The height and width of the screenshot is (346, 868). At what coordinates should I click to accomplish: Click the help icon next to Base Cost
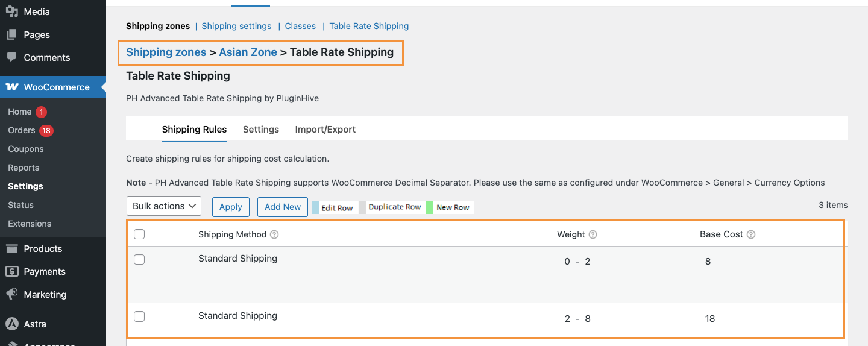point(751,234)
